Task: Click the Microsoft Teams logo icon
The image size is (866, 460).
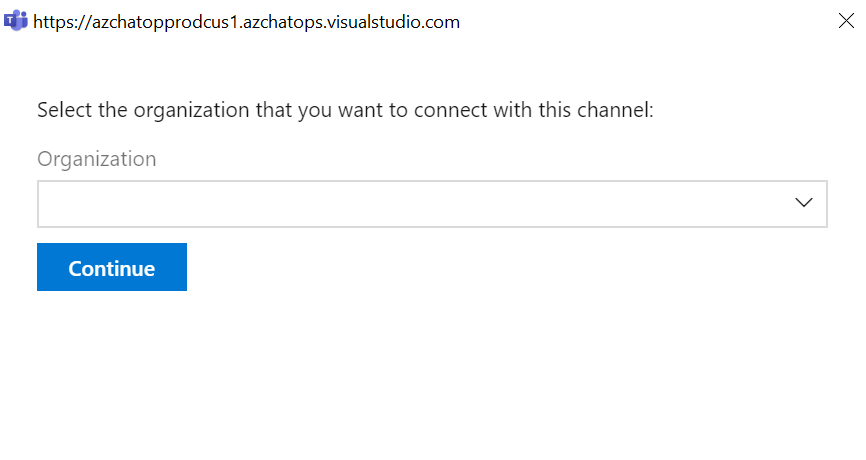Action: coord(16,21)
